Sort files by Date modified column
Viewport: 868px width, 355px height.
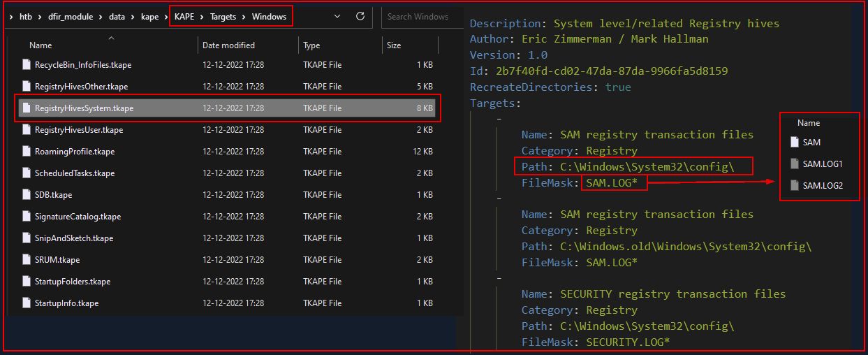coord(228,45)
